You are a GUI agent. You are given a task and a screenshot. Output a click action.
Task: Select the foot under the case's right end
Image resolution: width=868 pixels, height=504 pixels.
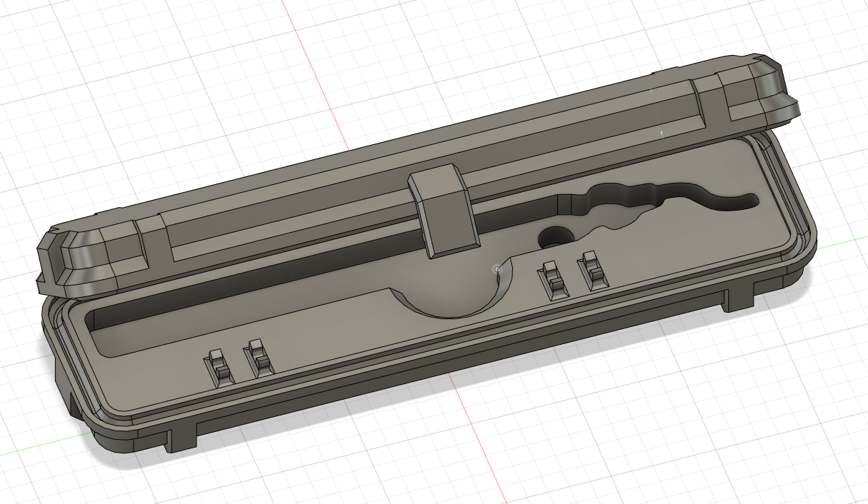[x=739, y=296]
